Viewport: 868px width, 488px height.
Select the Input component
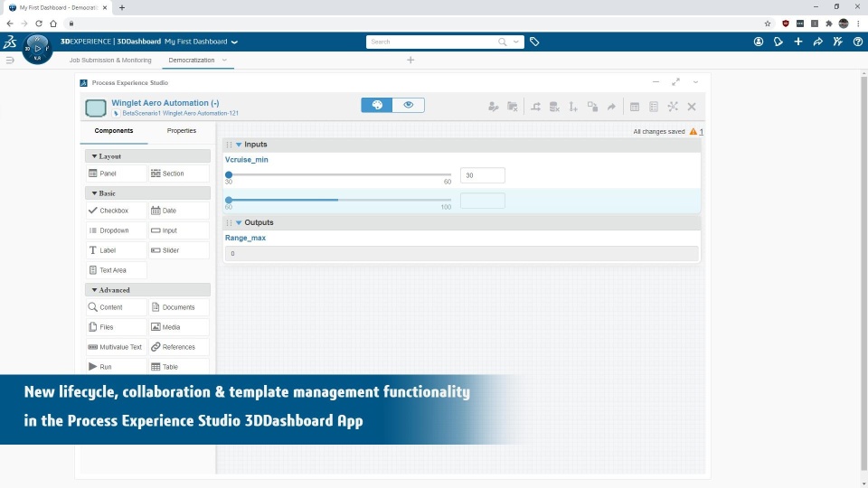pyautogui.click(x=179, y=230)
